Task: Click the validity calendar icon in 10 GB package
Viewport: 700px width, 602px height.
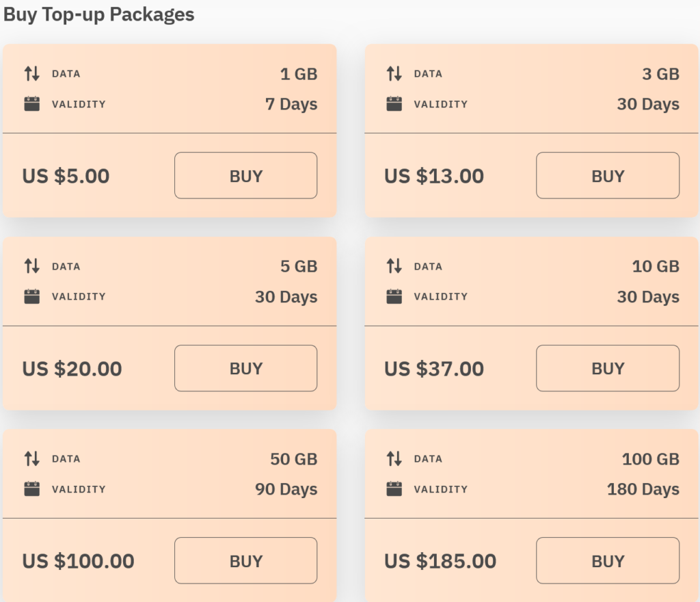Action: click(394, 297)
